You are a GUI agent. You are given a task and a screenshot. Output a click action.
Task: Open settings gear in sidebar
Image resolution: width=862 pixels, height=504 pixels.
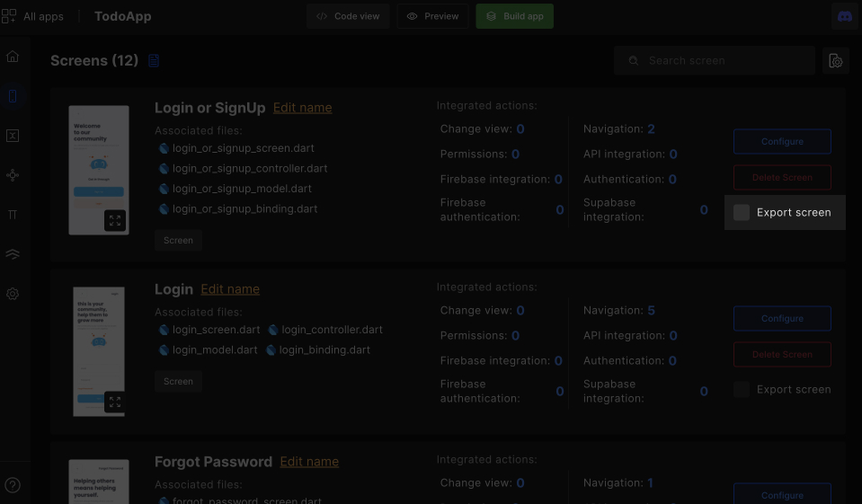[x=13, y=294]
